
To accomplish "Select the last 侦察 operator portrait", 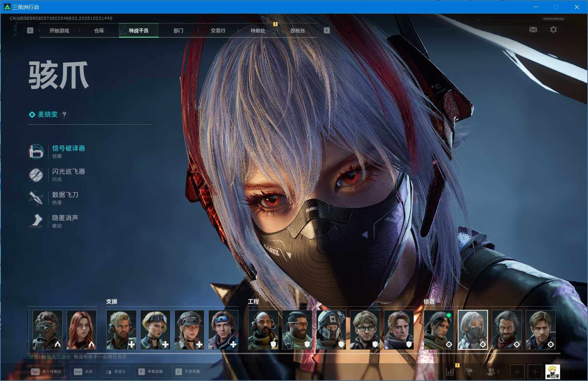I will pyautogui.click(x=541, y=330).
